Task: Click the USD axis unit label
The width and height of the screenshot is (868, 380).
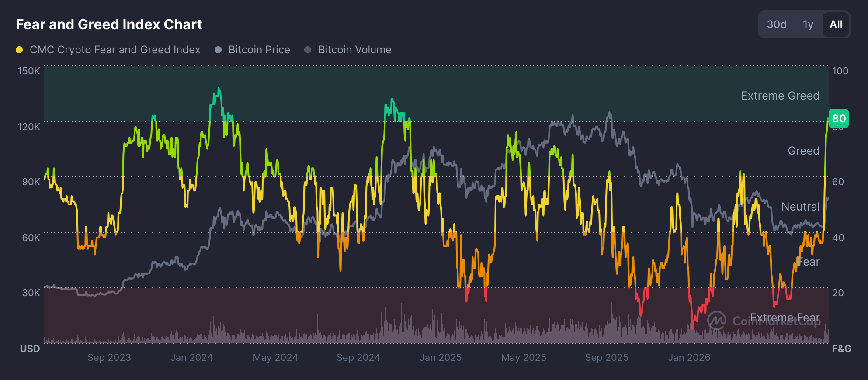Action: click(x=30, y=349)
